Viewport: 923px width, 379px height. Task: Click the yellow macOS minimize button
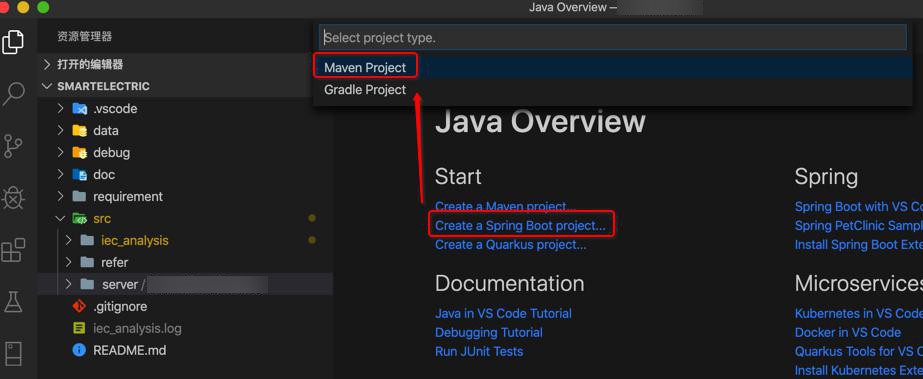coord(23,8)
